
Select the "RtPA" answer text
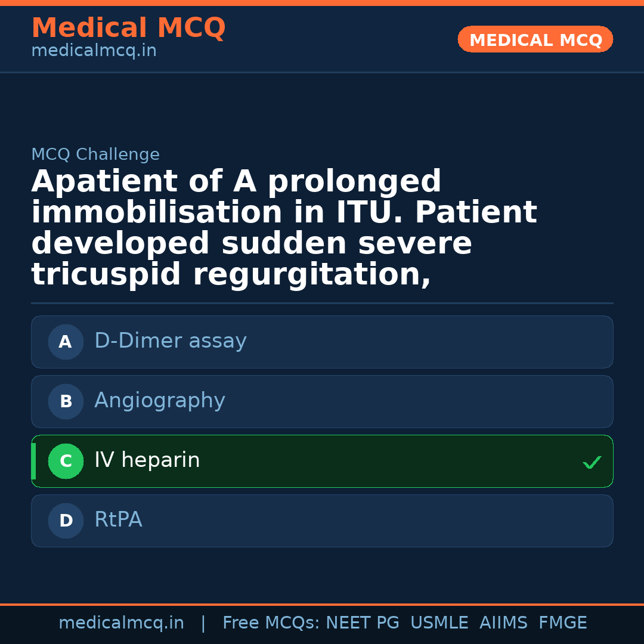(x=118, y=520)
